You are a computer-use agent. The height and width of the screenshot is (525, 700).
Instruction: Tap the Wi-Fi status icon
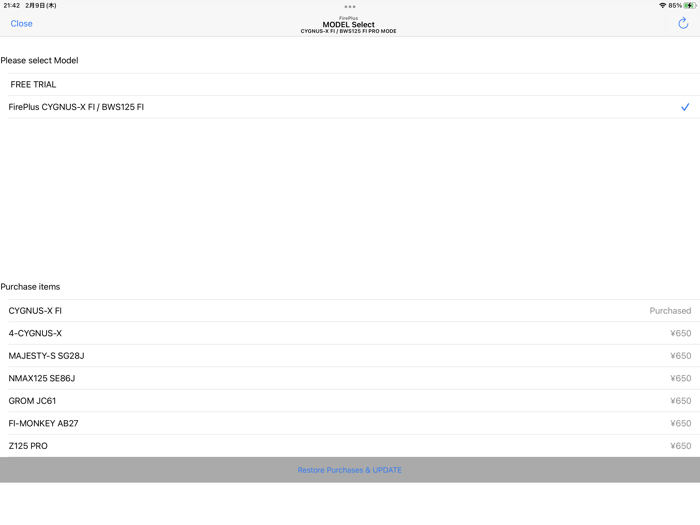tap(662, 5)
